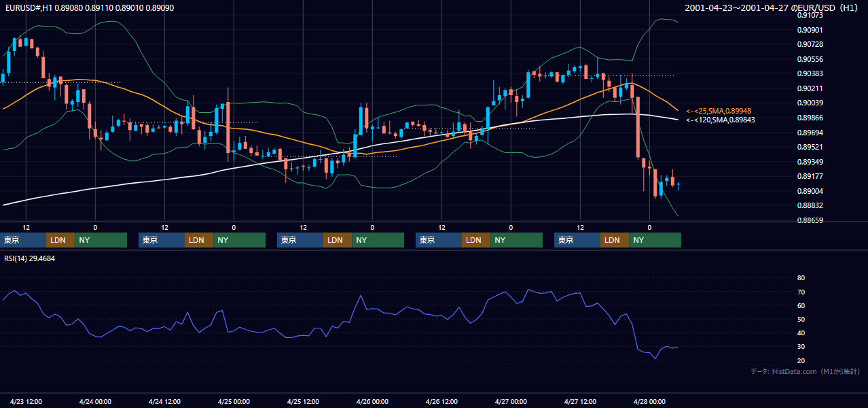Screen dimensions: 868x408
Task: Click price axis value 0.89521
Action: (x=810, y=147)
